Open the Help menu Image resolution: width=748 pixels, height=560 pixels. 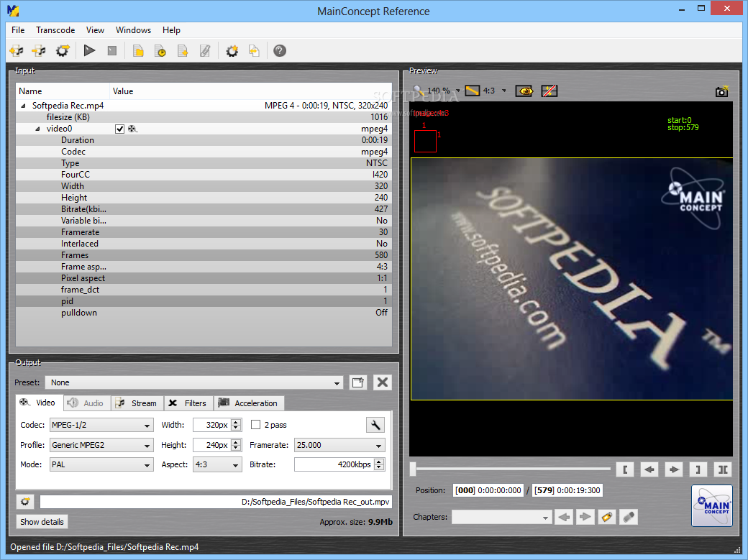coord(171,30)
